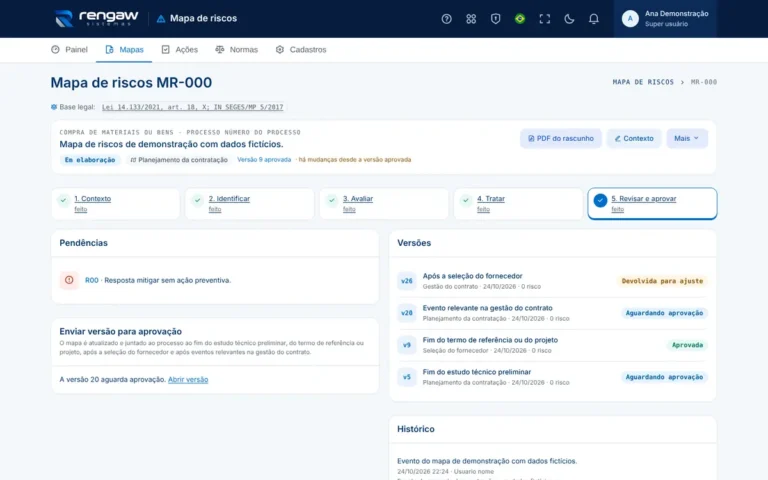The image size is (768, 480).
Task: Click Planejamento da contratação phase label
Action: coord(179,160)
